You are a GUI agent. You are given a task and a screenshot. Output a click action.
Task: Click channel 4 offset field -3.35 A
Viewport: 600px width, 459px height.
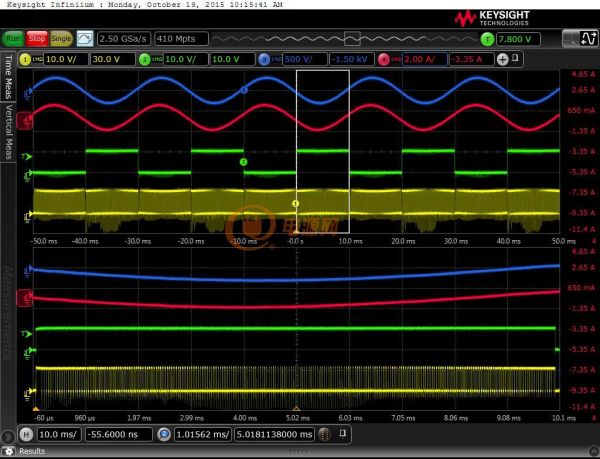471,59
